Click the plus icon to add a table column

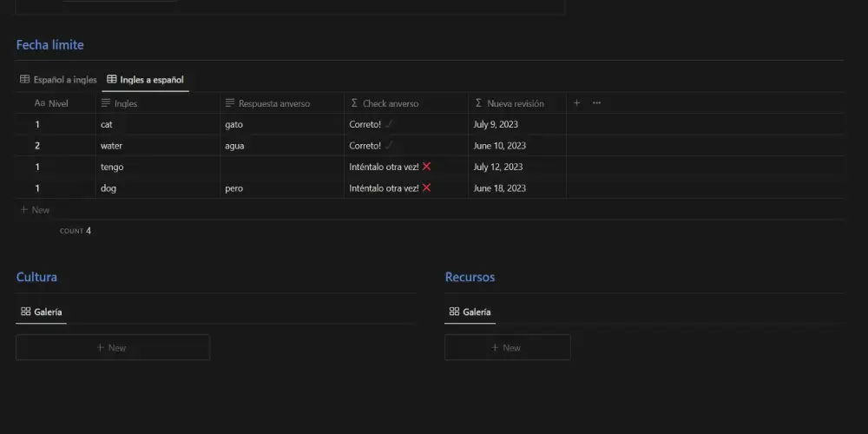[x=576, y=103]
